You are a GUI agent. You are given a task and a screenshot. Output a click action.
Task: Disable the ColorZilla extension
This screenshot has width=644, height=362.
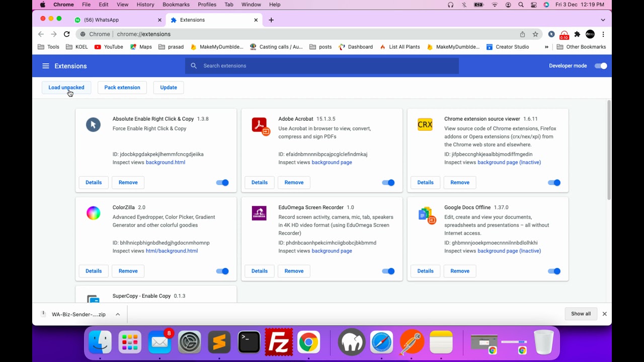pos(222,271)
